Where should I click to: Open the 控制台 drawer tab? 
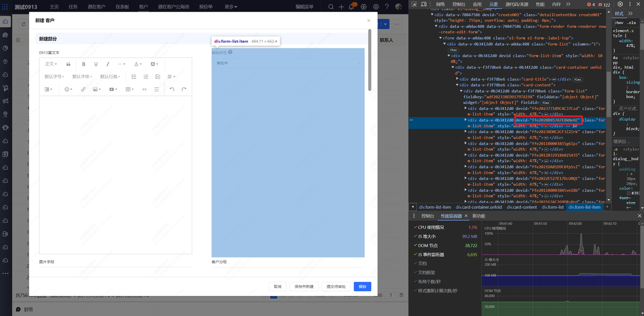(x=428, y=216)
